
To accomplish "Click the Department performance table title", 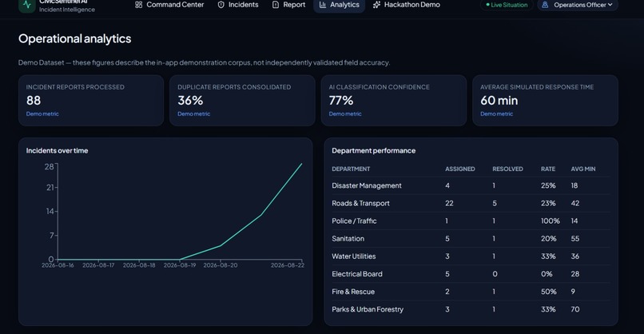I will (373, 151).
